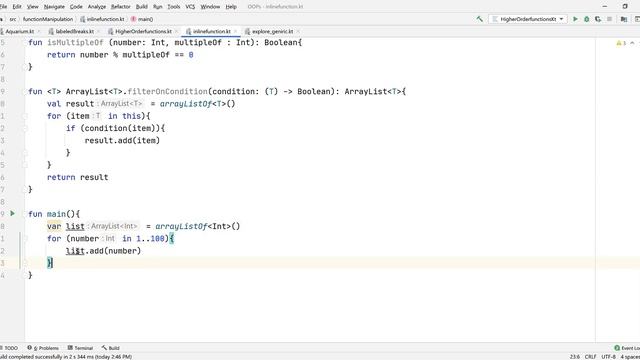This screenshot has height=360, width=640.
Task: Open the Navigate menu
Action: pyautogui.click(x=54, y=7)
